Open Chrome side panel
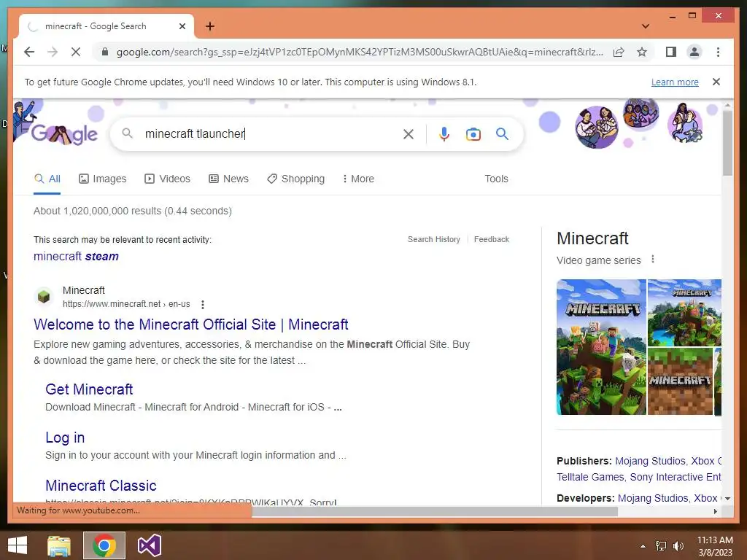 (x=671, y=52)
